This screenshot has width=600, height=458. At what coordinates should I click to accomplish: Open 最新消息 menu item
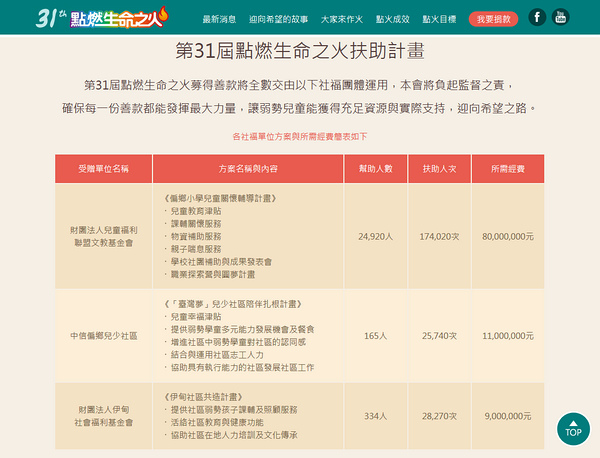click(x=219, y=19)
